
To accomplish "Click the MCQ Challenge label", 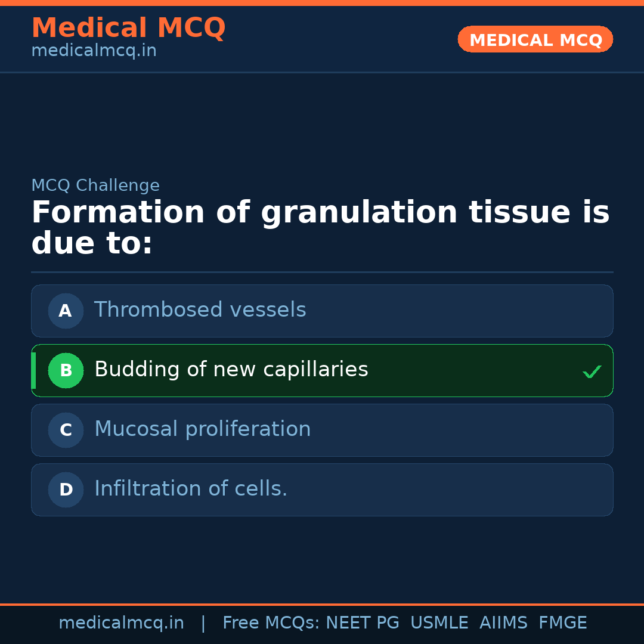I will coord(95,185).
